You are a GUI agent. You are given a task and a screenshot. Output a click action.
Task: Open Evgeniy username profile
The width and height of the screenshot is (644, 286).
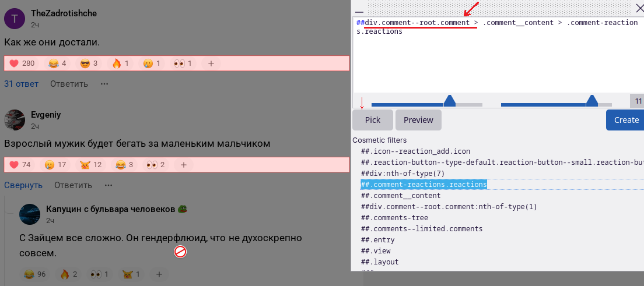point(46,115)
